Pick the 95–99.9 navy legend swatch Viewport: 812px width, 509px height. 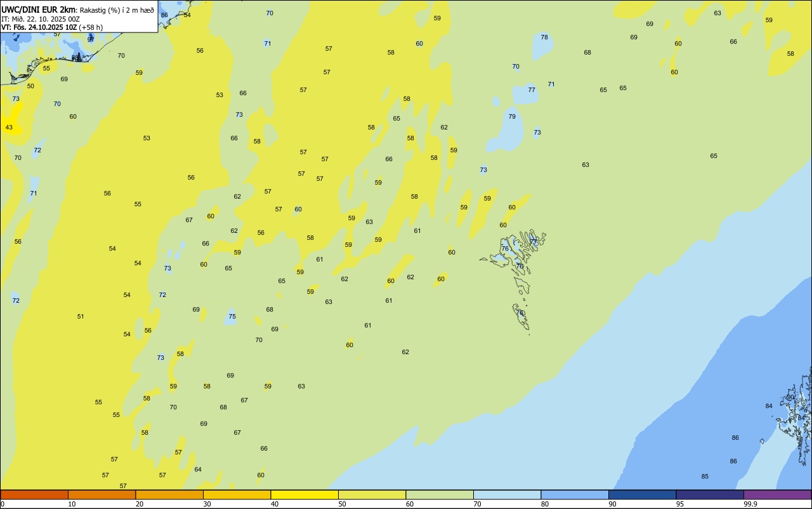pyautogui.click(x=710, y=494)
